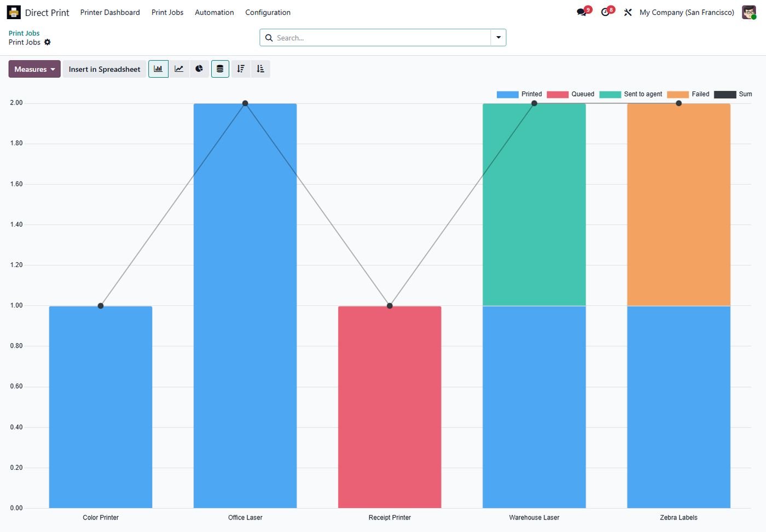Open the company switcher My Company (San Francisco)
The height and width of the screenshot is (532, 766).
click(687, 12)
